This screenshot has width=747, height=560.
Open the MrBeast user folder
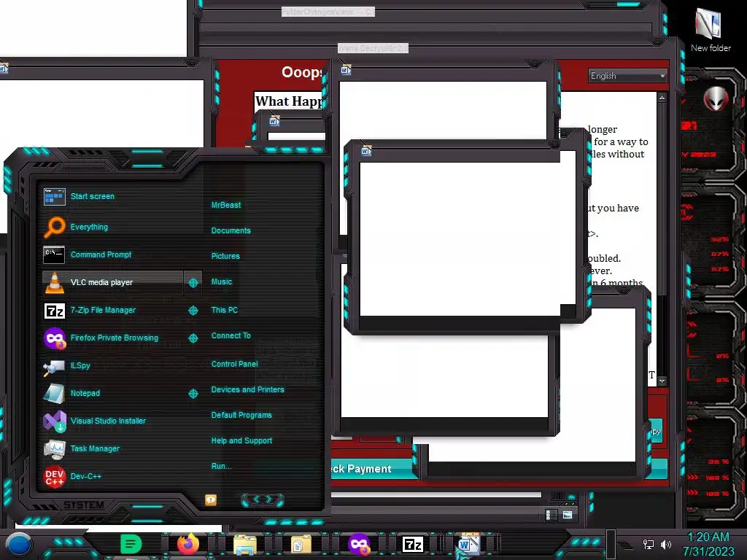226,205
